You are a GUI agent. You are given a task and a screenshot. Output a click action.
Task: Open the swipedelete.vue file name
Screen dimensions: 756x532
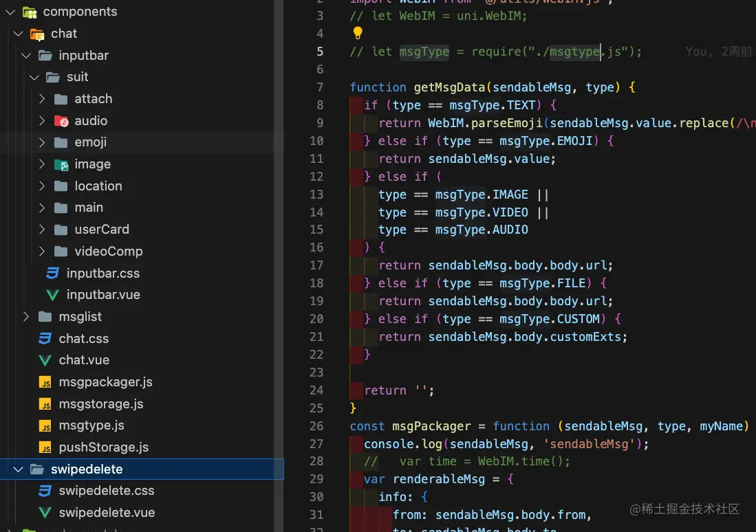tap(107, 513)
